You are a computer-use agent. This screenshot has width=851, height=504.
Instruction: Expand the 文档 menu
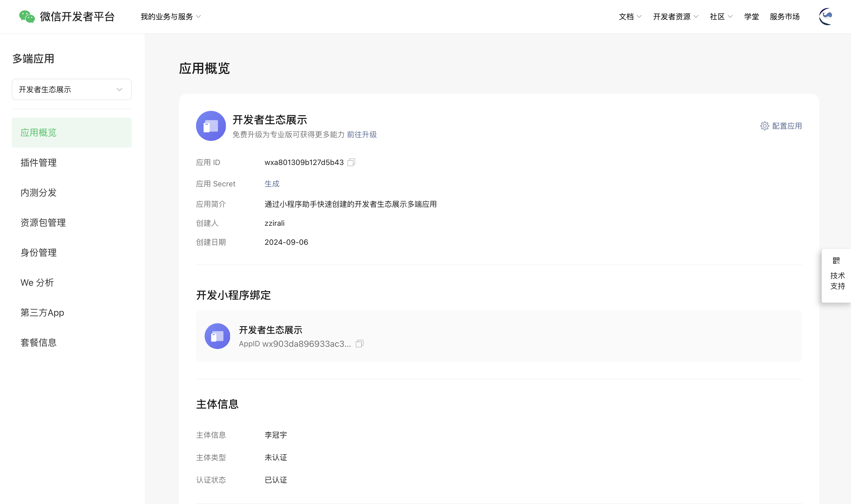point(630,17)
